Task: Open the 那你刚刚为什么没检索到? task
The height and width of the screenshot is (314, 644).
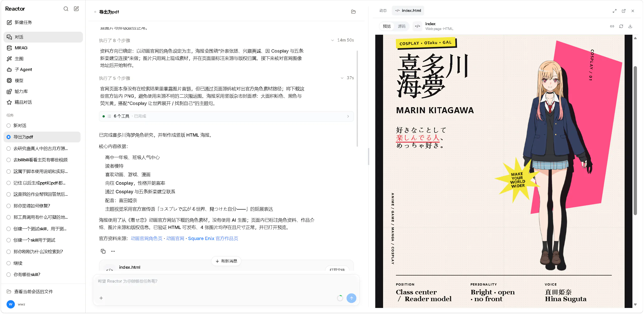Action: click(x=42, y=252)
